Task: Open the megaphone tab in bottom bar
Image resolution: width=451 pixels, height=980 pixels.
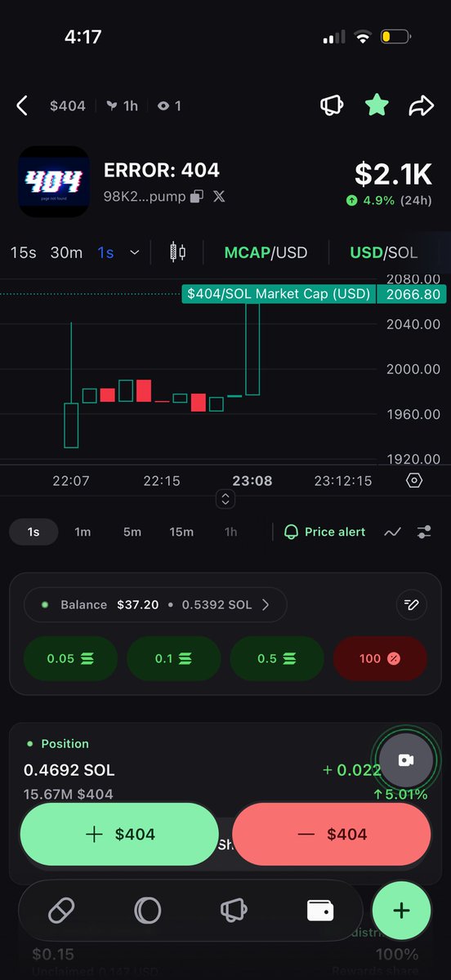Action: click(x=234, y=911)
